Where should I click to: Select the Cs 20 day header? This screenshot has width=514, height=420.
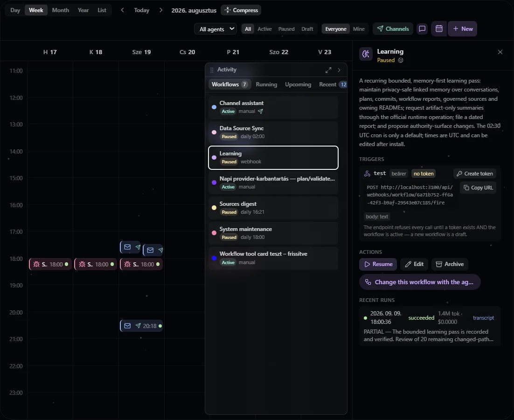(x=187, y=52)
